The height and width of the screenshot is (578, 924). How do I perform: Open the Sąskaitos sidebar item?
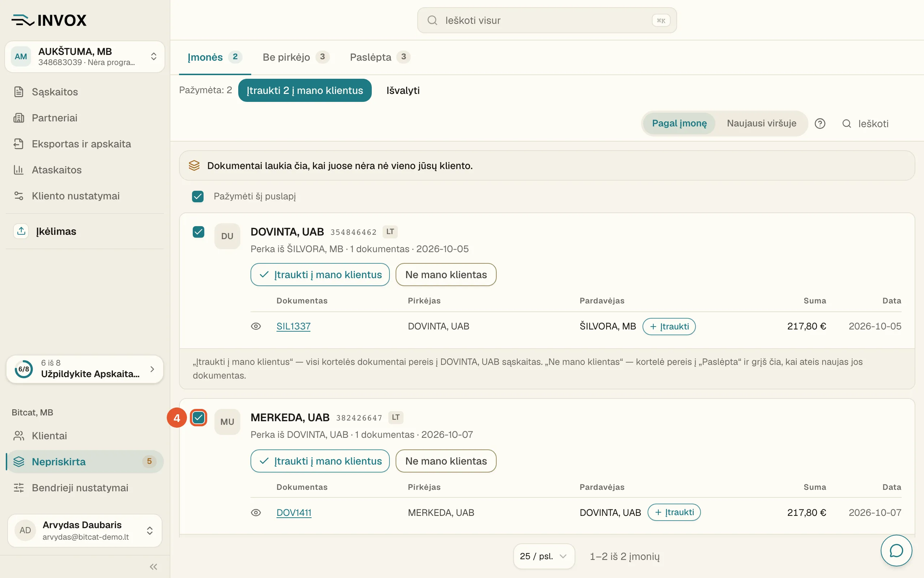tap(85, 92)
